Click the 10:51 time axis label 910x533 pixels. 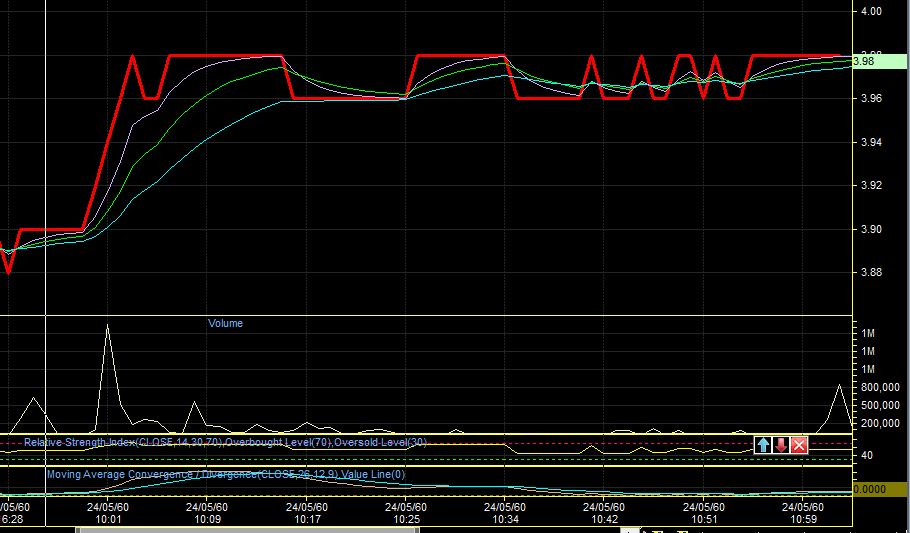704,518
